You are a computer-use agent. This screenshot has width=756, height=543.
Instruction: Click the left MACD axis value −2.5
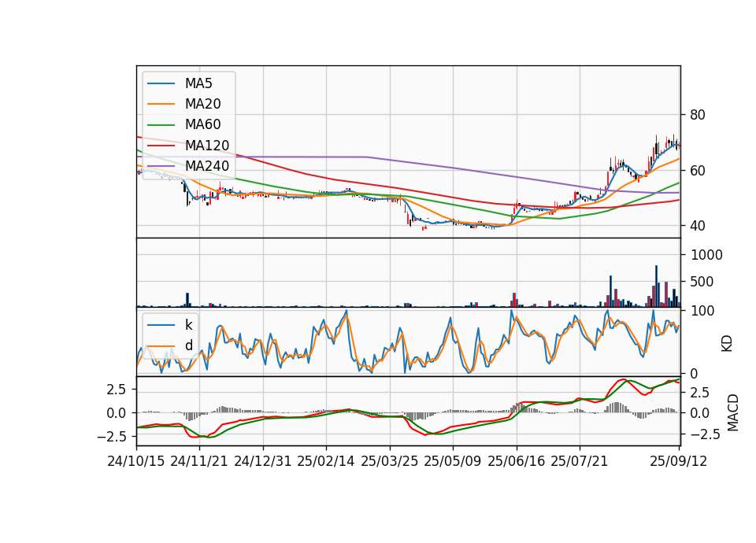point(111,437)
